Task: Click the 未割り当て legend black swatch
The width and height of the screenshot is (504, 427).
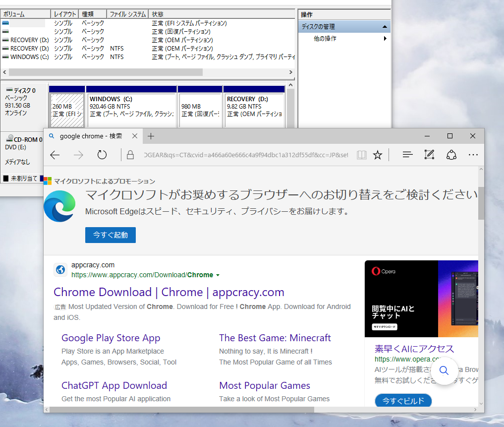Action: [6, 178]
